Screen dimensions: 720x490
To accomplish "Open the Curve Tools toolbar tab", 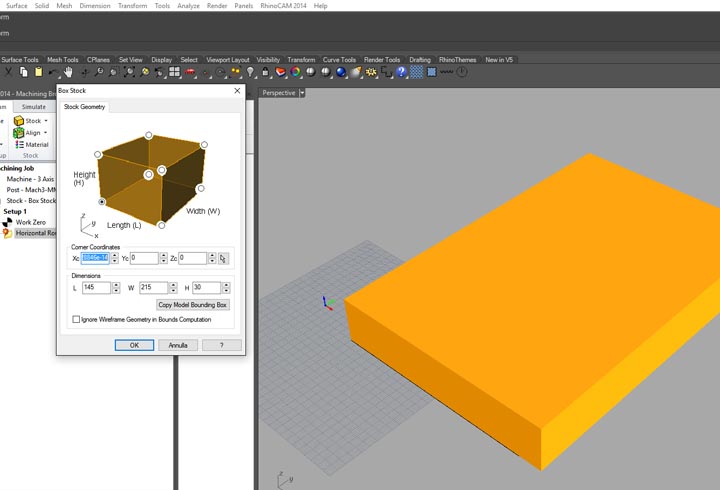I will tap(339, 60).
